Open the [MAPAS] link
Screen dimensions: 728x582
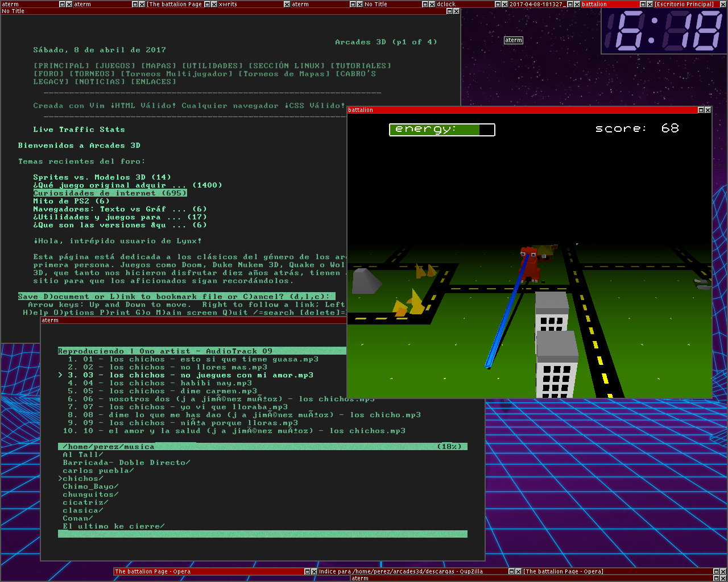(159, 66)
